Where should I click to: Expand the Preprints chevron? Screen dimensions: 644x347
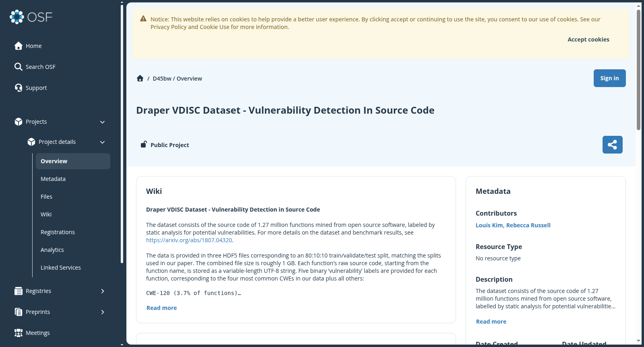point(103,312)
